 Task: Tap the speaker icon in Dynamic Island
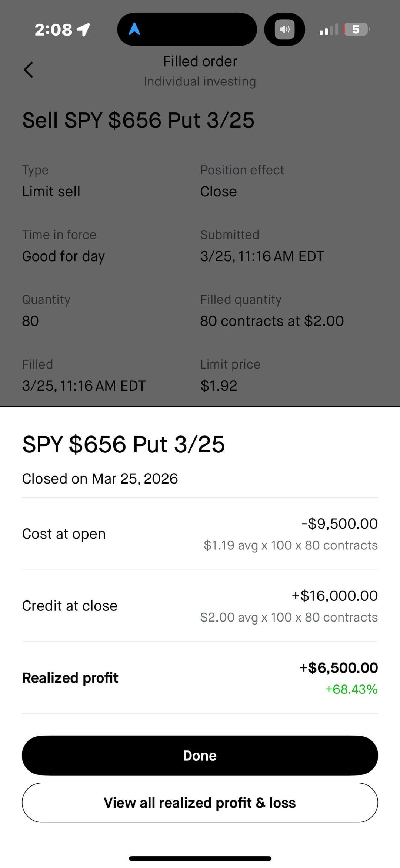[x=284, y=29]
